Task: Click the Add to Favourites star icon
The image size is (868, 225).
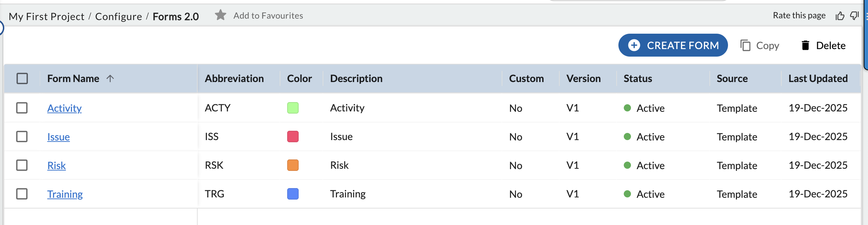Action: (x=221, y=15)
